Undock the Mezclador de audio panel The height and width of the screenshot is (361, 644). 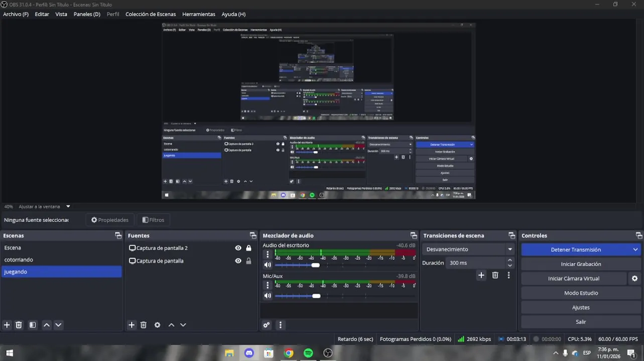pos(414,235)
